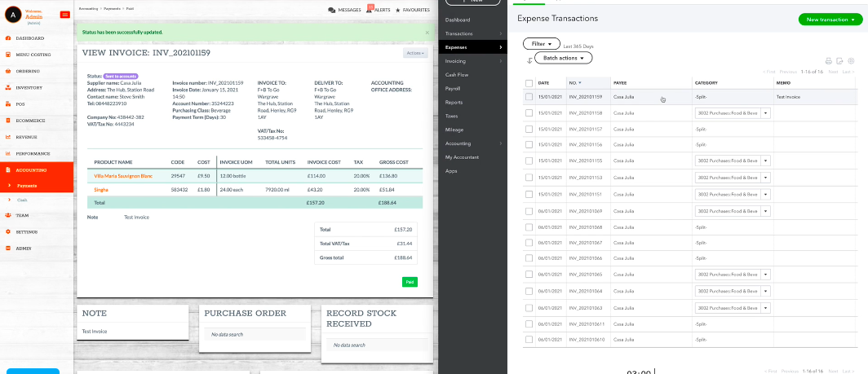The height and width of the screenshot is (374, 868).
Task: Export expense list with export icon
Action: [839, 61]
